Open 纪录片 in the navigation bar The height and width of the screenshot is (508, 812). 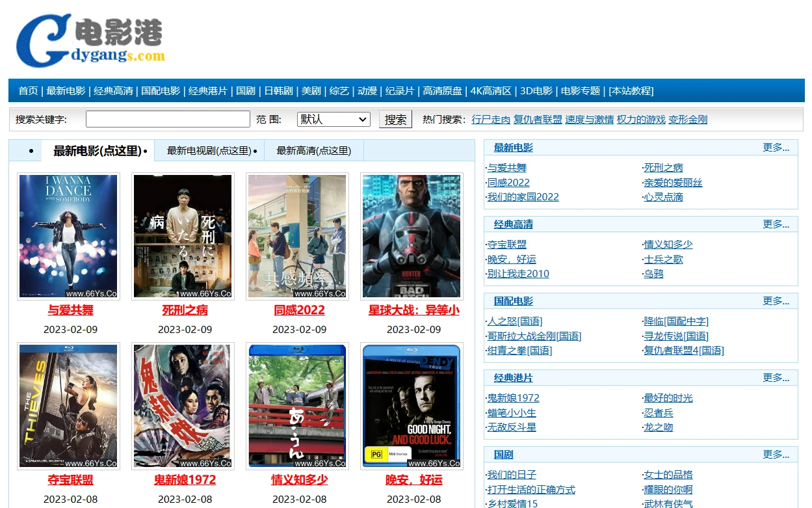pos(399,91)
